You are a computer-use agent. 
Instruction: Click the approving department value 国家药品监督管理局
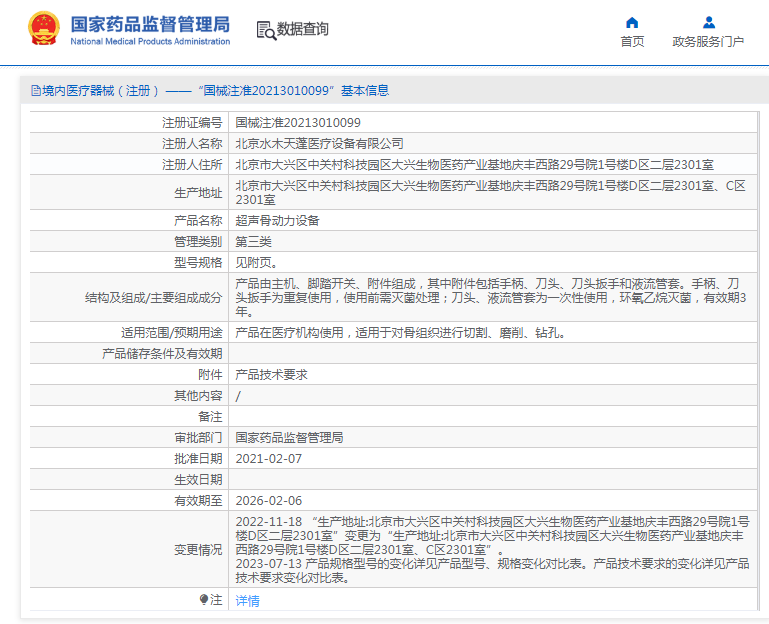289,438
